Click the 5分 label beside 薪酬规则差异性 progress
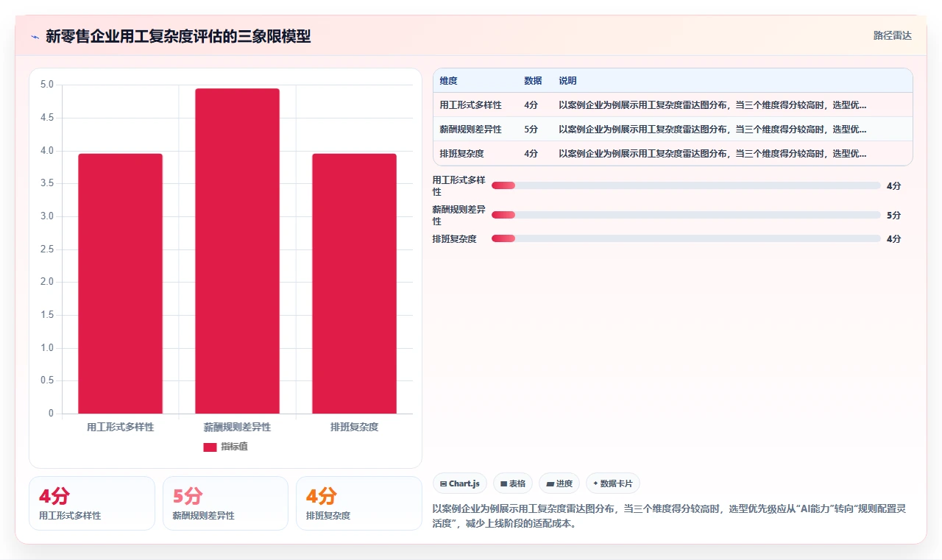 (x=893, y=215)
